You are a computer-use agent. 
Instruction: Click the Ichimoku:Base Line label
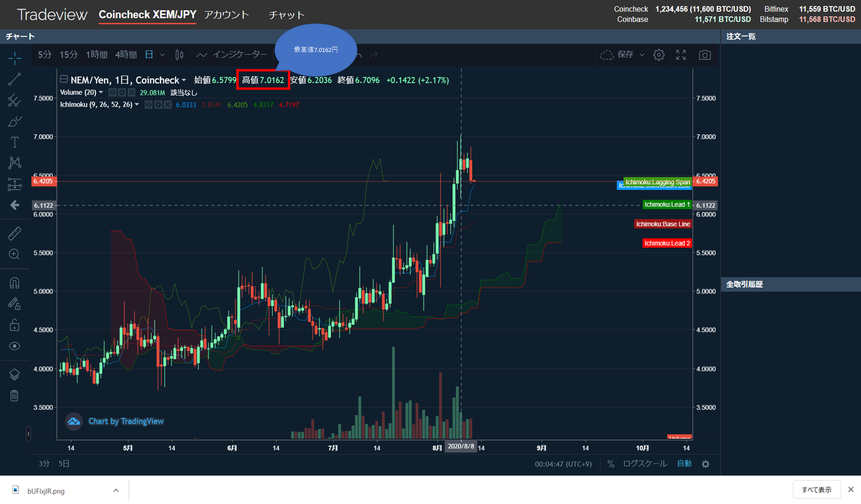click(x=663, y=224)
